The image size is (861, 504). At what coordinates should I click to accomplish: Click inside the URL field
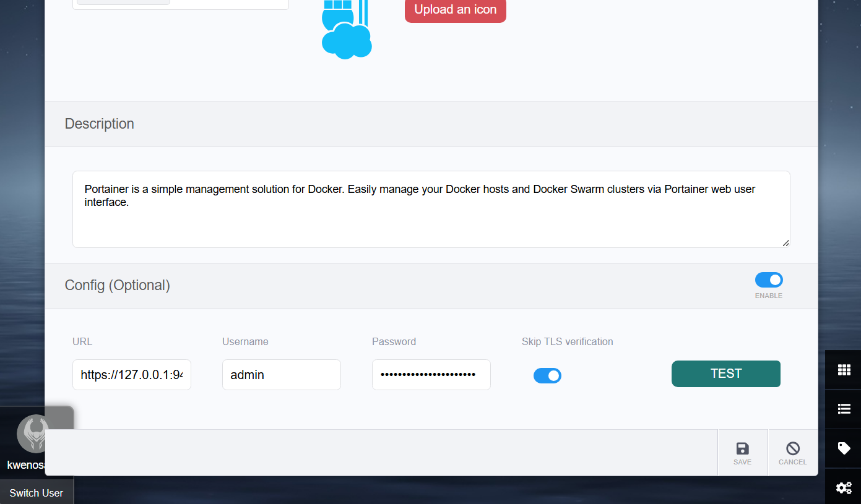point(131,374)
